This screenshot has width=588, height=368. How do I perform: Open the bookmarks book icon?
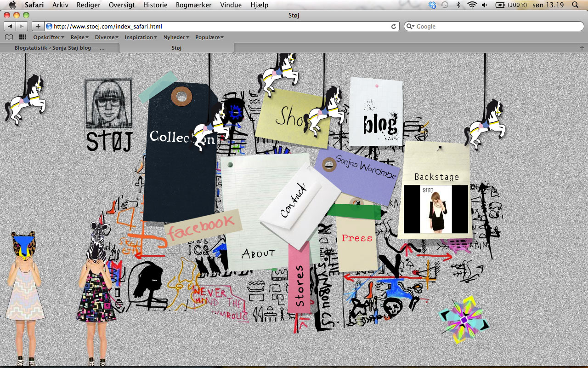pyautogui.click(x=9, y=37)
